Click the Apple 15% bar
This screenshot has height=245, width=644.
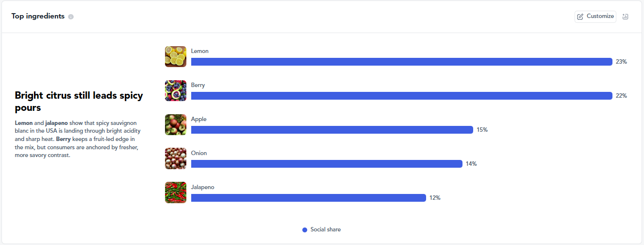[332, 130]
